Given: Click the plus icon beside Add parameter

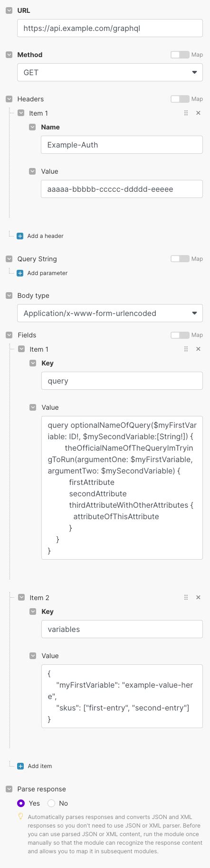Looking at the screenshot, I should (x=20, y=273).
